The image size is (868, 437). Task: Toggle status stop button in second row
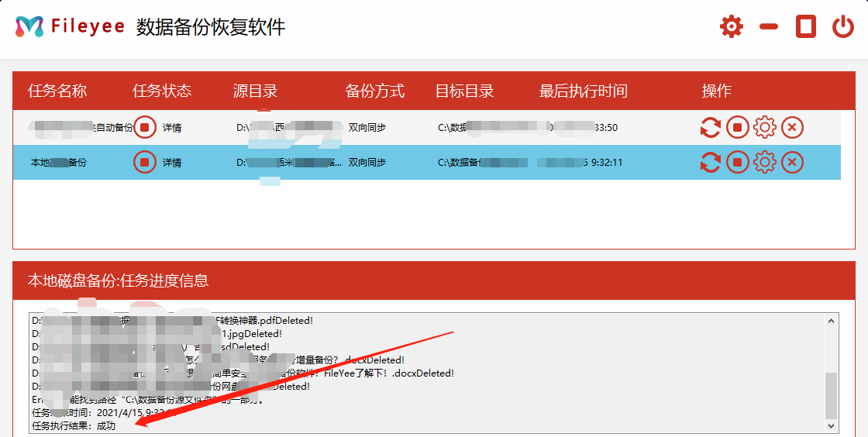point(145,162)
